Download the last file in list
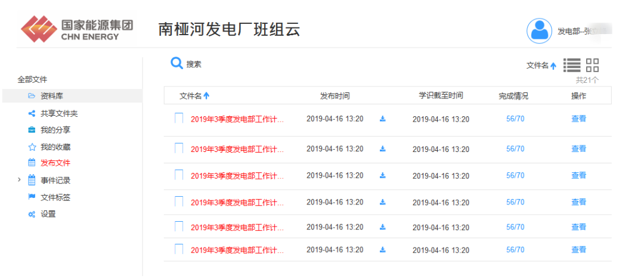644x279 pixels. [x=383, y=250]
